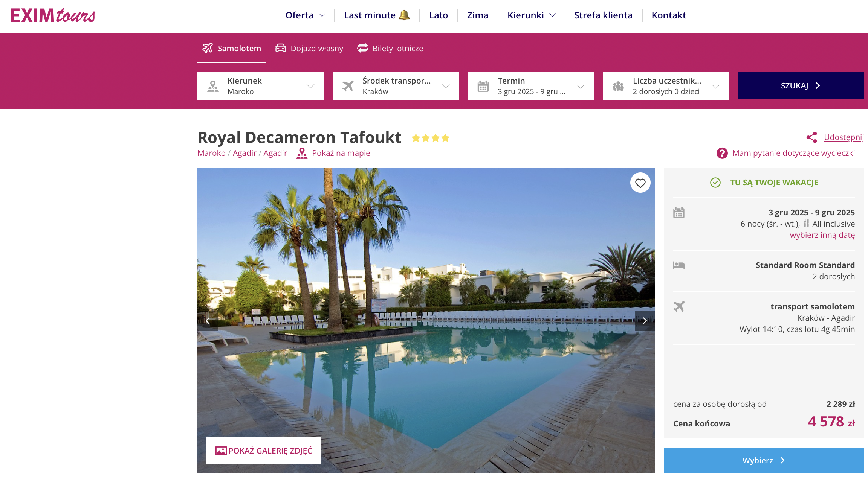Viewport: 868px width, 478px height.
Task: Click the share icon next to Udostępnij
Action: tap(812, 137)
